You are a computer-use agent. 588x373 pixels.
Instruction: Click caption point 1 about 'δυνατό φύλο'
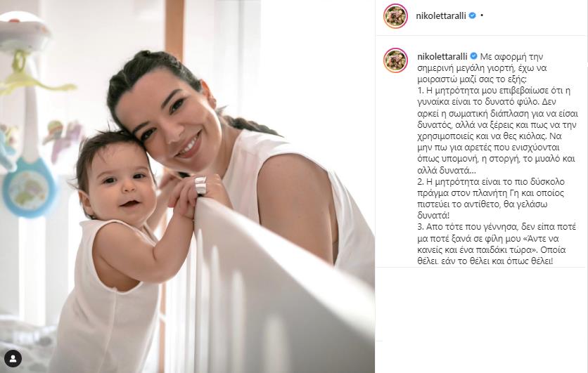pyautogui.click(x=498, y=131)
